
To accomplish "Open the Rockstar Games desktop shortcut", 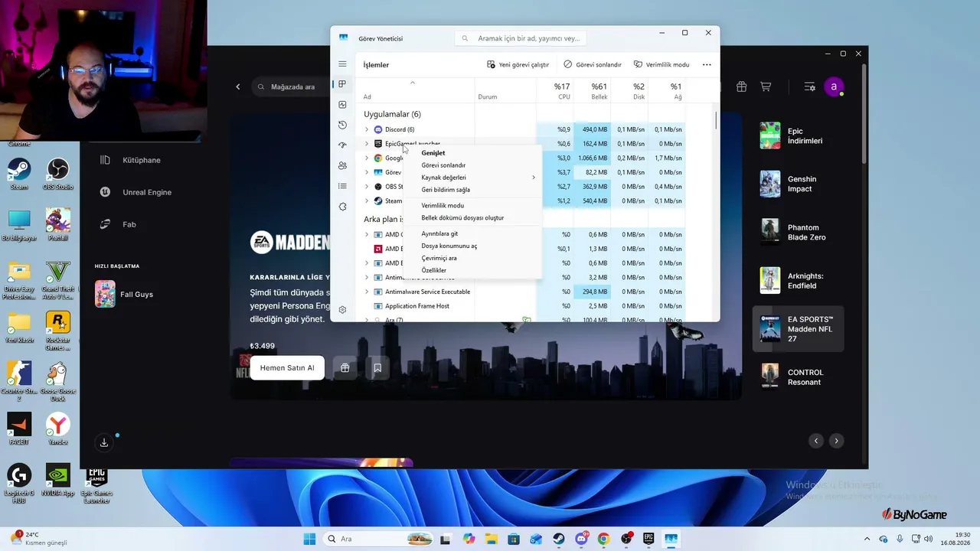I will 57,331.
